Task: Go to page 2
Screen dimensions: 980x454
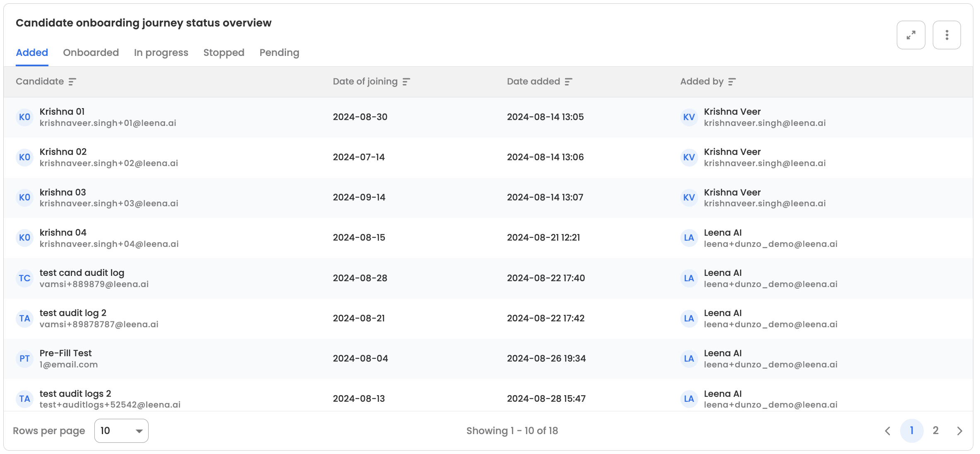Action: click(x=935, y=431)
